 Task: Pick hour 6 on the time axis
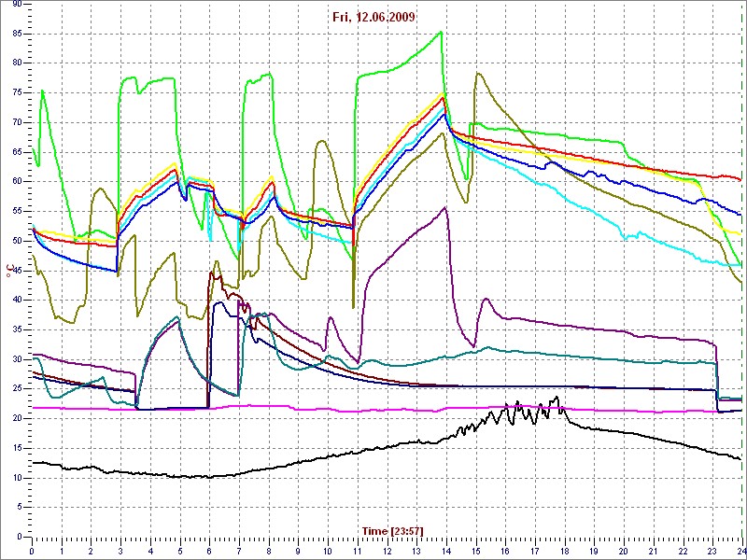(209, 551)
